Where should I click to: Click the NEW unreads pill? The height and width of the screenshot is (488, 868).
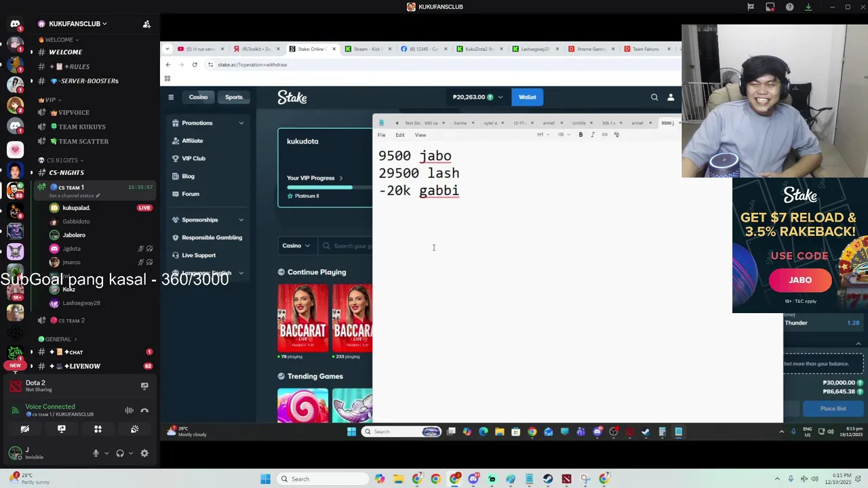(x=15, y=365)
